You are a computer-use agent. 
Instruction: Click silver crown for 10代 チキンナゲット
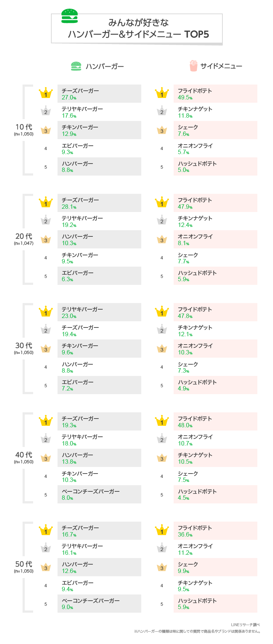tap(162, 111)
